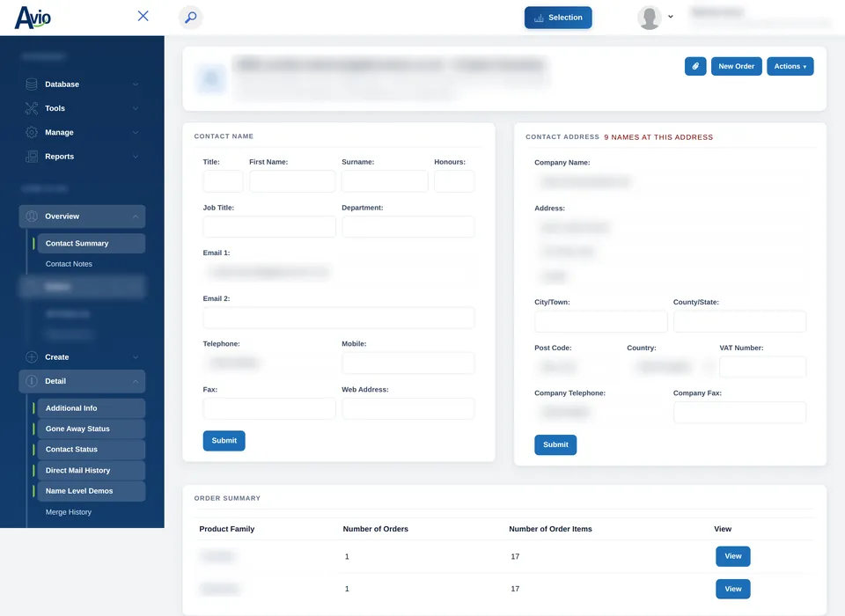Click the 9 names at this address link
This screenshot has height=616, width=845.
658,137
